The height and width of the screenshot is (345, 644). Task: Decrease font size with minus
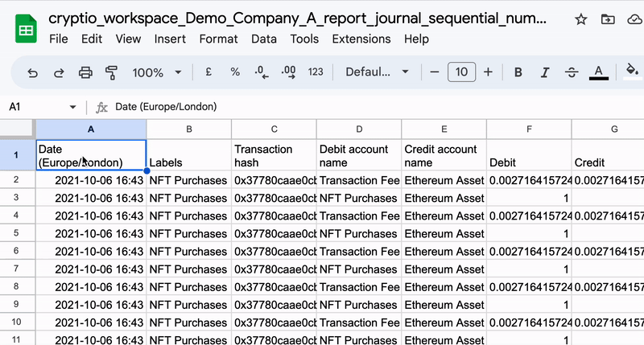tap(435, 72)
